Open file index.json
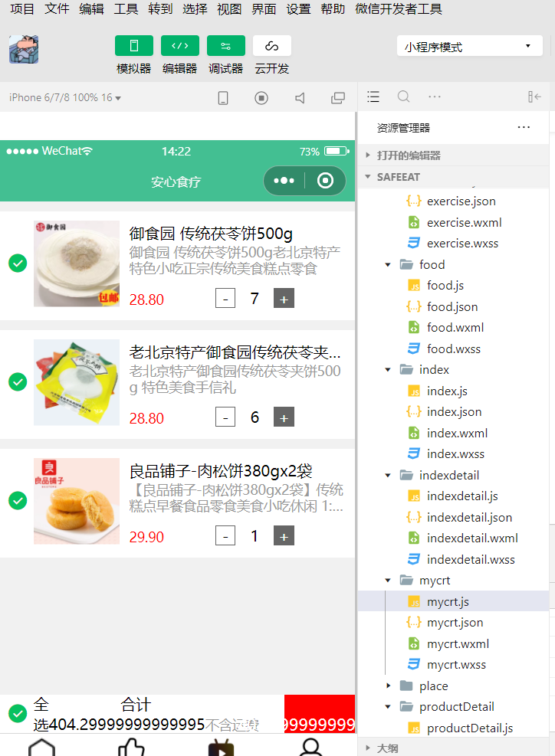 pyautogui.click(x=454, y=412)
